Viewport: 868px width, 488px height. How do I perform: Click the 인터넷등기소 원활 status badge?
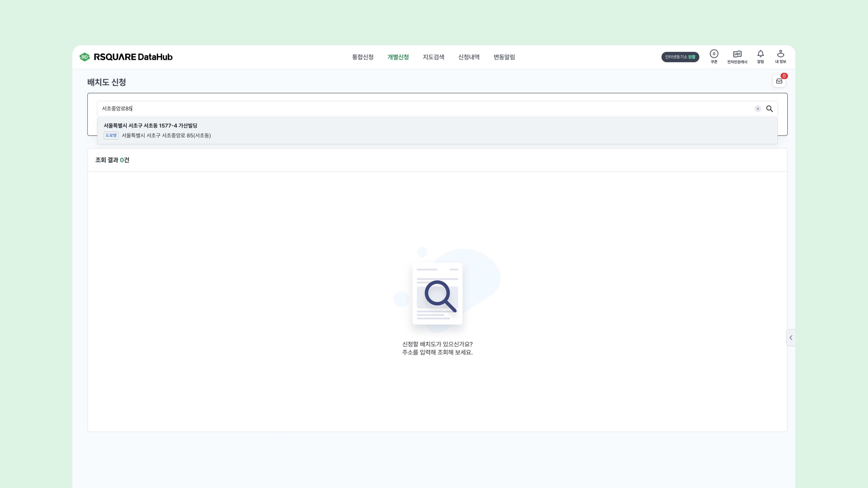pos(680,57)
